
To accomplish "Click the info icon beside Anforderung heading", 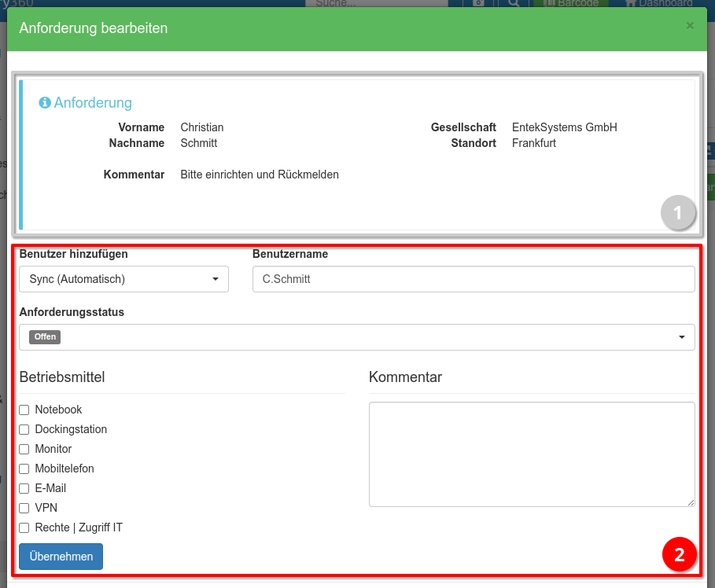I will [45, 103].
